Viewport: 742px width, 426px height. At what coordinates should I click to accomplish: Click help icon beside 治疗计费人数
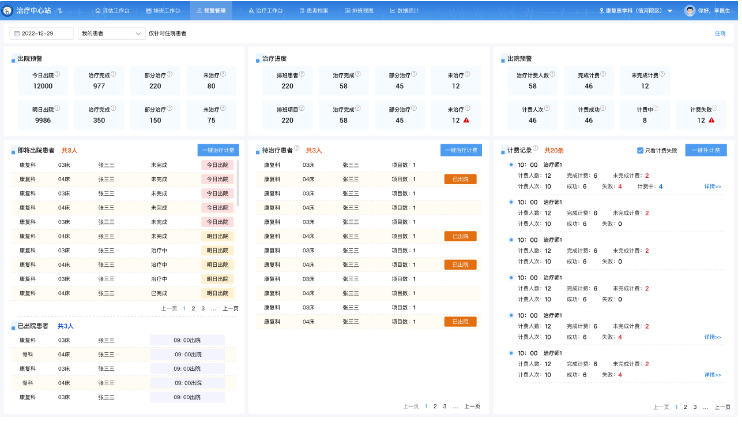552,74
